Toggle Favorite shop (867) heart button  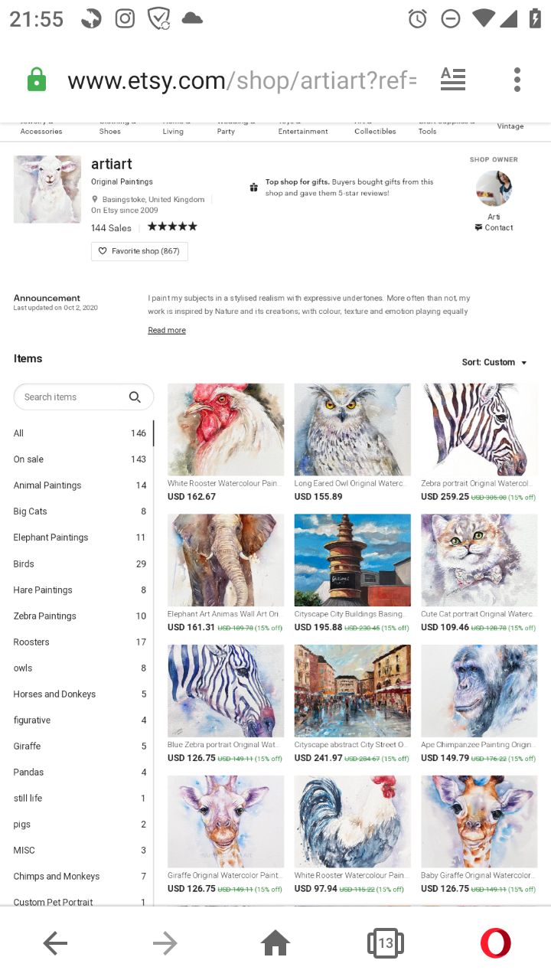click(x=139, y=251)
